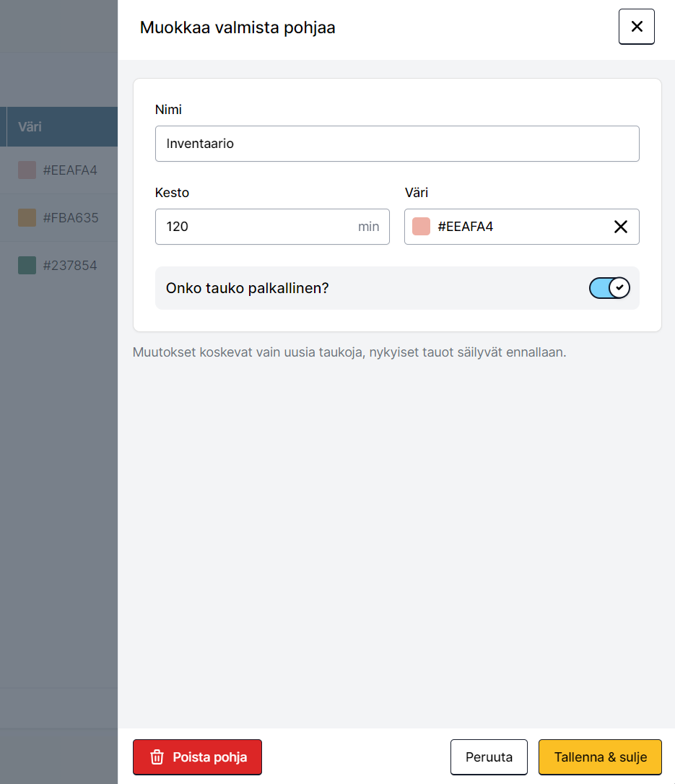The width and height of the screenshot is (675, 784).
Task: Clear the selected color with X icon
Action: [x=620, y=227]
